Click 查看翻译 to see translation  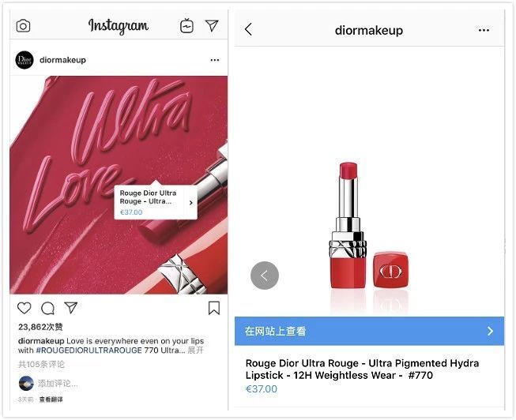(x=51, y=399)
